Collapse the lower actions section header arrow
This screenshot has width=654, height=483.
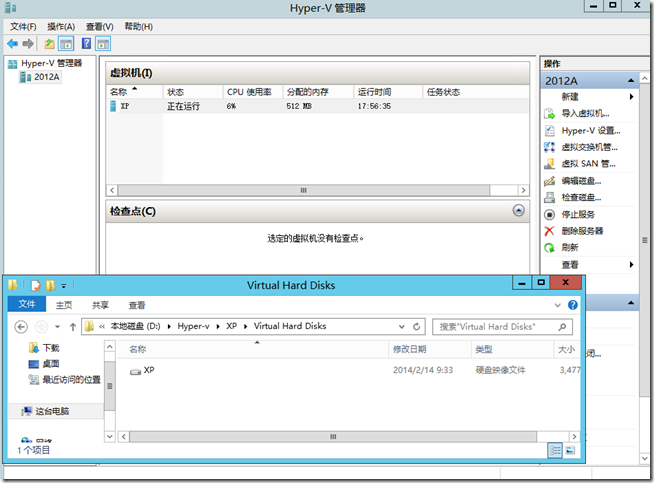pyautogui.click(x=631, y=303)
